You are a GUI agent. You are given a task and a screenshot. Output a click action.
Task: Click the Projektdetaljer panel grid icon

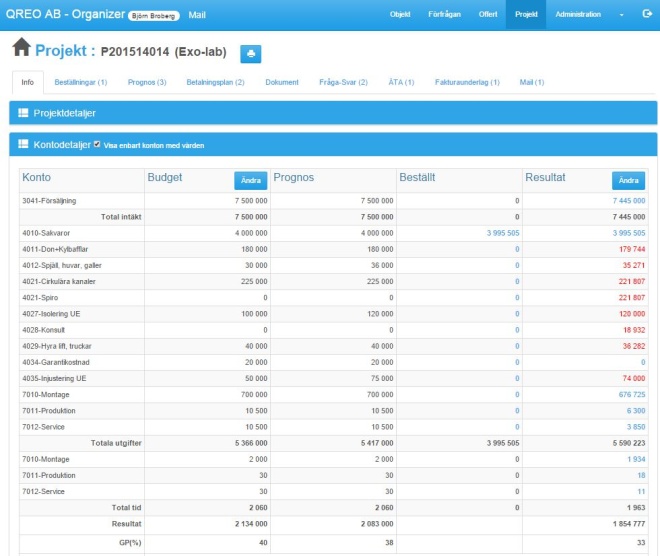(x=23, y=113)
